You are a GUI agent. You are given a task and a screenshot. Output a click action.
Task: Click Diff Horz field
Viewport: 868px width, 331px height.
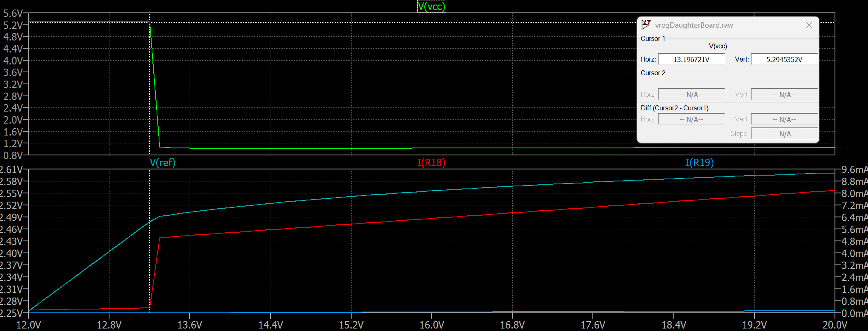(x=691, y=119)
